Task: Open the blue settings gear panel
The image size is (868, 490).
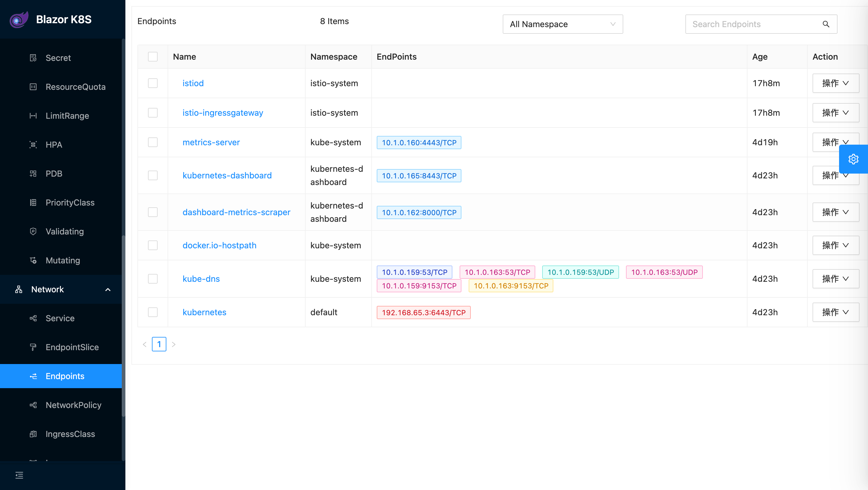Action: [x=853, y=159]
